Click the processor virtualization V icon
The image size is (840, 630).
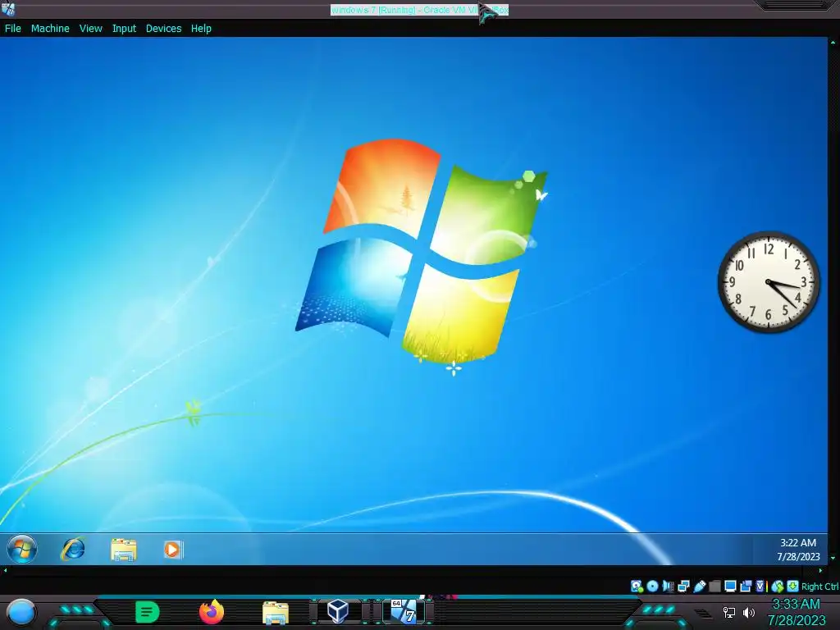[760, 586]
